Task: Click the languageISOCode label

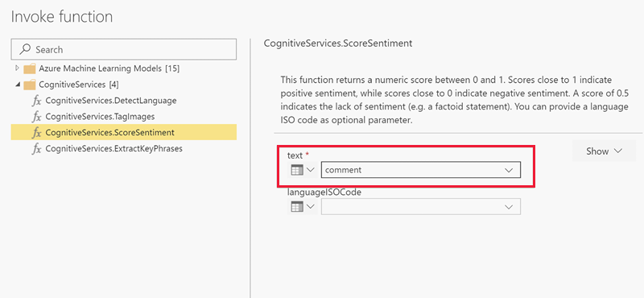Action: pyautogui.click(x=324, y=192)
